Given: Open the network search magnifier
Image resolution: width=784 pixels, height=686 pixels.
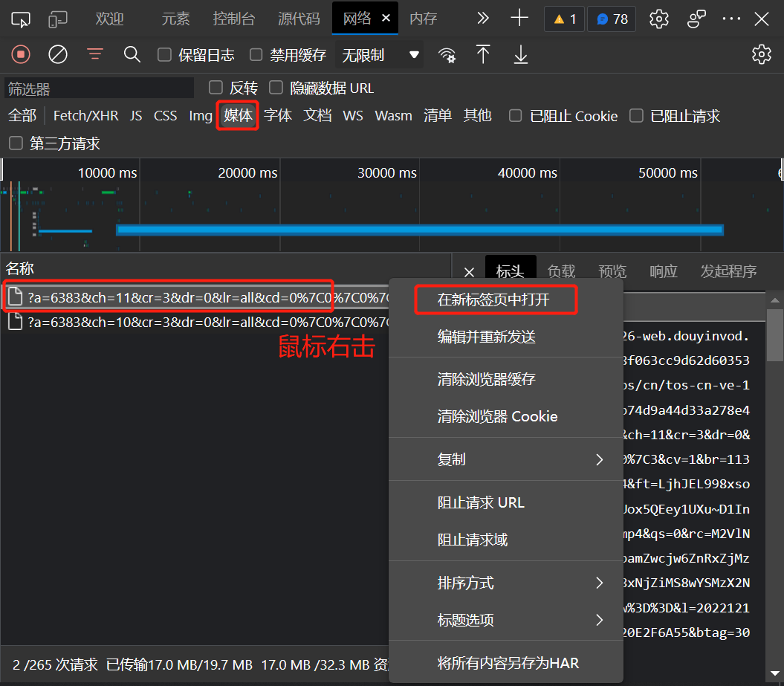Looking at the screenshot, I should pos(132,54).
